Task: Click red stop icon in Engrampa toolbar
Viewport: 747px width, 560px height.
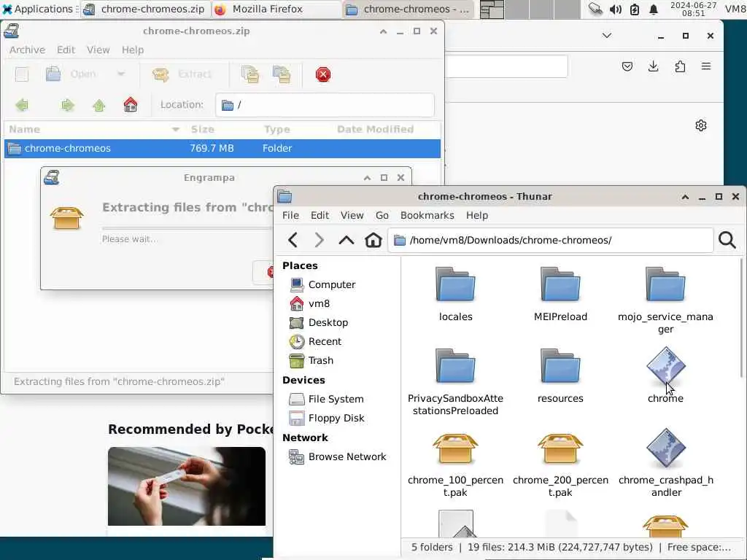Action: tap(323, 74)
